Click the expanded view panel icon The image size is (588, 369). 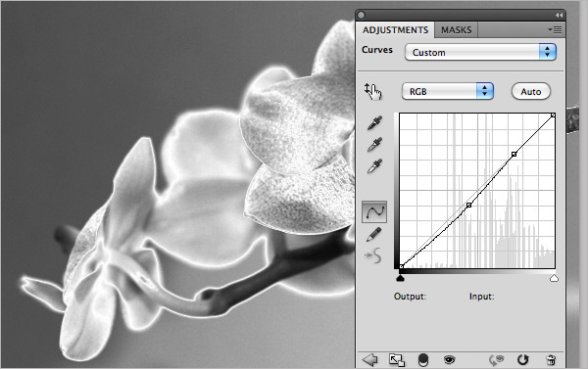397,360
